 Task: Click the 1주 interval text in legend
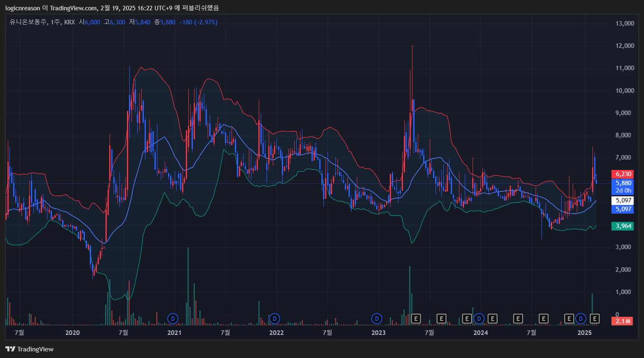tap(55, 22)
